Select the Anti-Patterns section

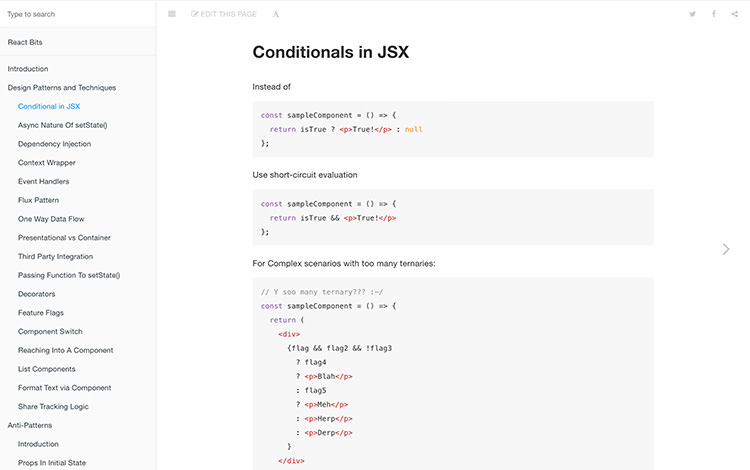(29, 425)
